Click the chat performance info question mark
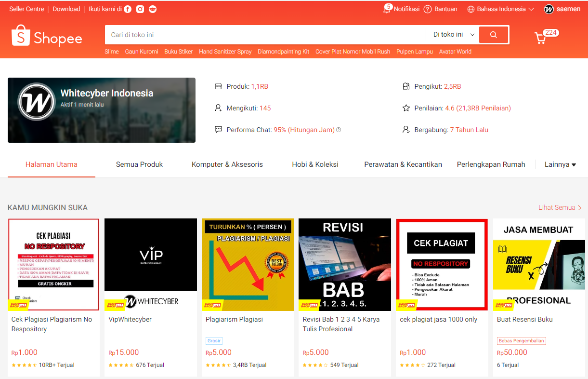Screen dimensions: 588x379 [339, 130]
